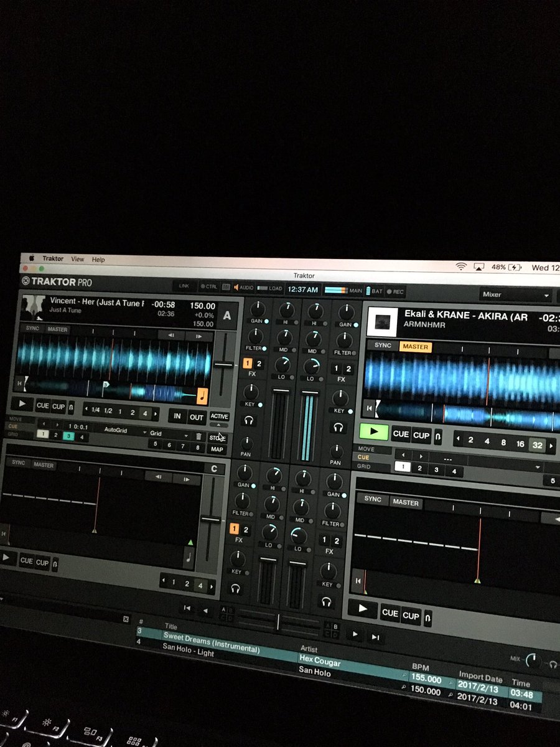Click STORE button in Deck A

coord(217,438)
